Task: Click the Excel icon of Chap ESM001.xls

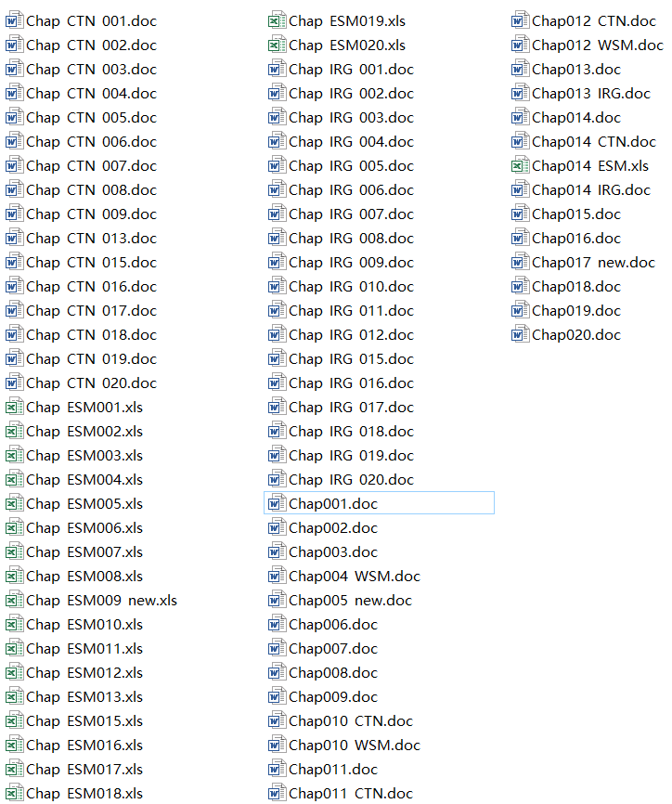Action: [x=14, y=408]
